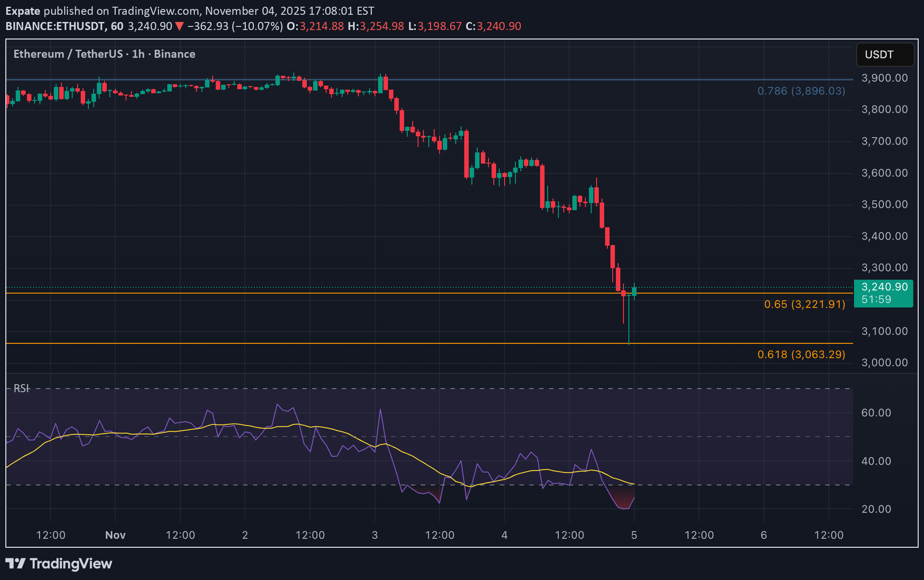
Task: Click the RSI 60.00 scale label
Action: pos(876,413)
